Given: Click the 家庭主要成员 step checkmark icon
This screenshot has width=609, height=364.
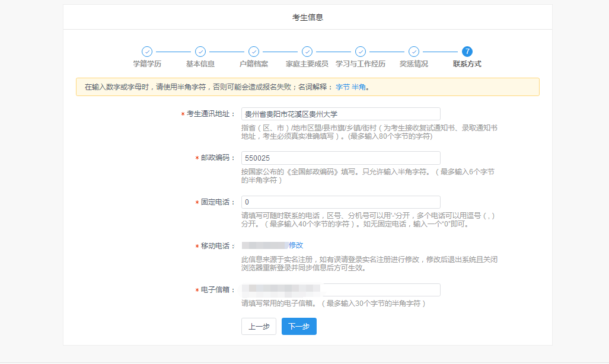Looking at the screenshot, I should click(x=307, y=52).
